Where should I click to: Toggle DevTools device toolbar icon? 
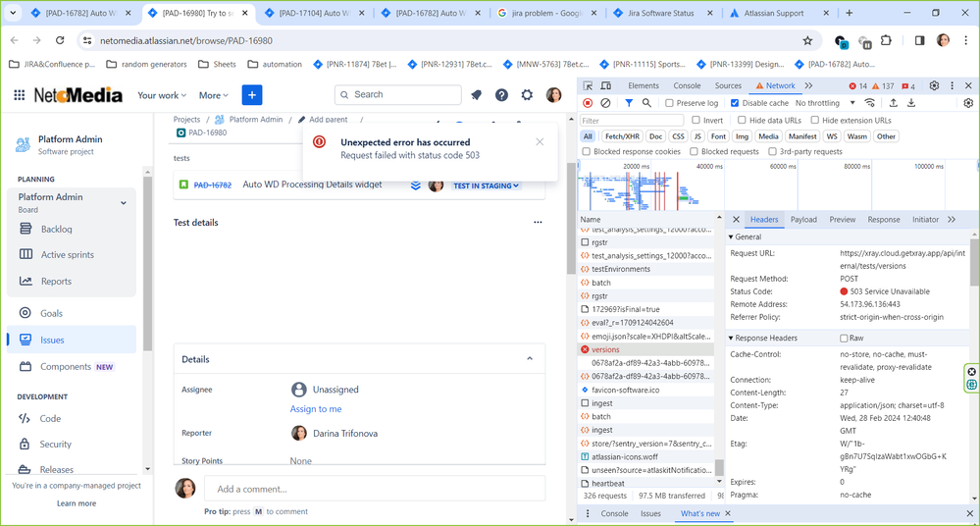[605, 85]
